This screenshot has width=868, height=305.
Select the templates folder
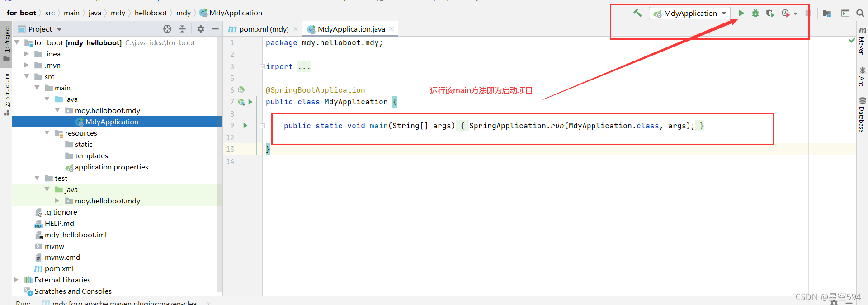[91, 155]
